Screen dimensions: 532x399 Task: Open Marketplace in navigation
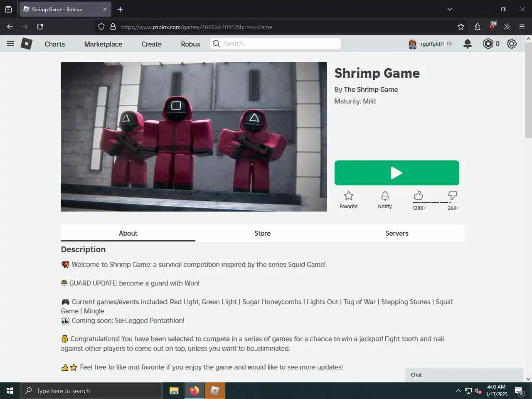[103, 44]
